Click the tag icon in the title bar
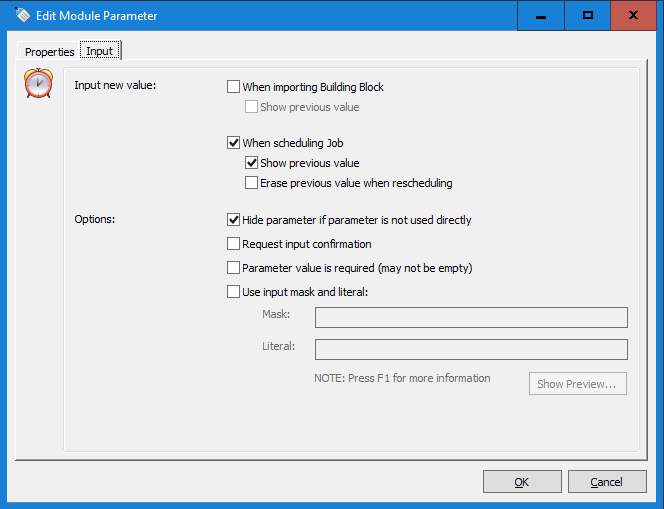Image resolution: width=664 pixels, height=509 pixels. click(x=22, y=15)
